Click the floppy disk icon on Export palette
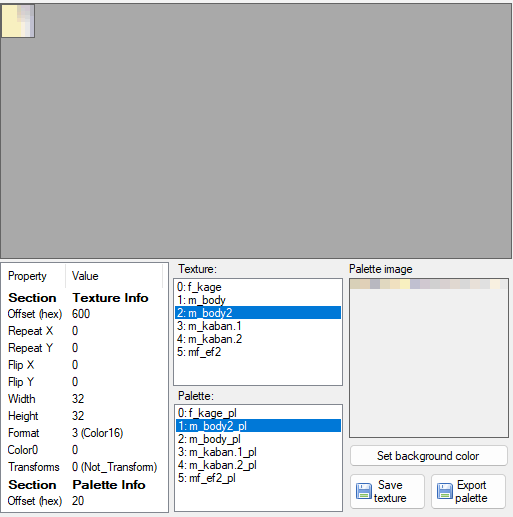Image resolution: width=513 pixels, height=517 pixels. point(445,491)
